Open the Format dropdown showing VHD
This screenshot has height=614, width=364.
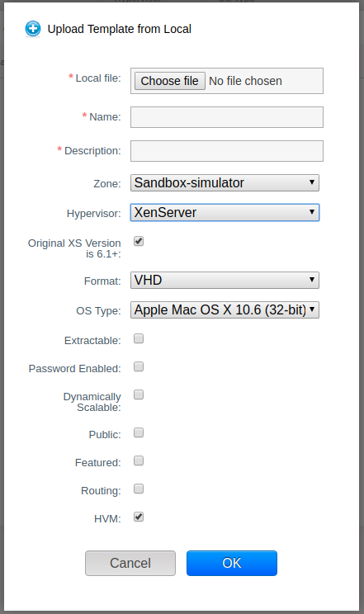[x=225, y=281]
